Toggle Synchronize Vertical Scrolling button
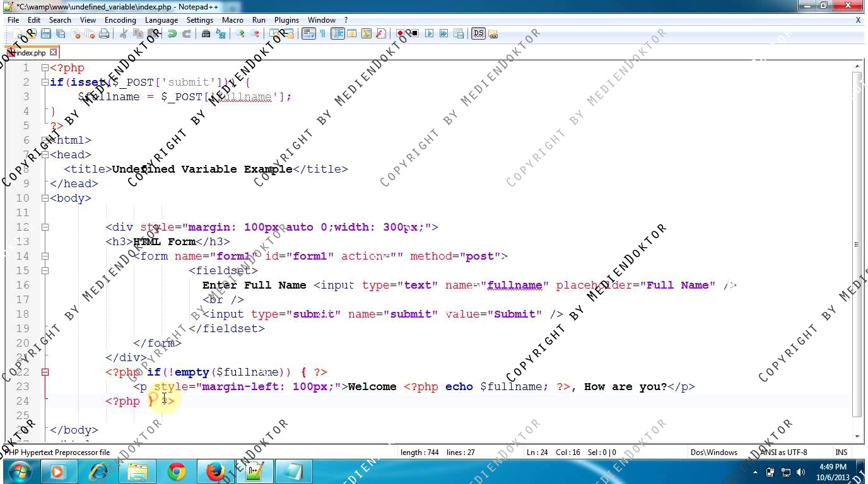The width and height of the screenshot is (868, 484). point(274,33)
